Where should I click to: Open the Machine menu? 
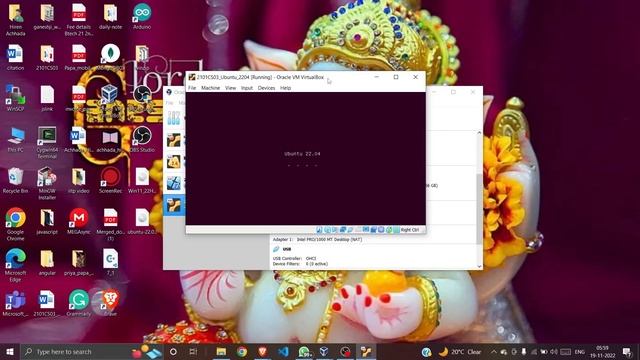[211, 88]
